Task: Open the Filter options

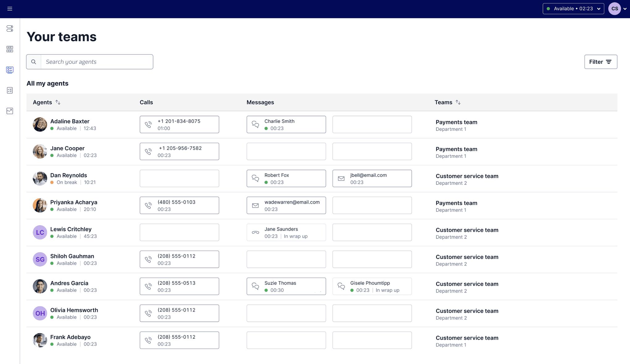Action: tap(600, 62)
